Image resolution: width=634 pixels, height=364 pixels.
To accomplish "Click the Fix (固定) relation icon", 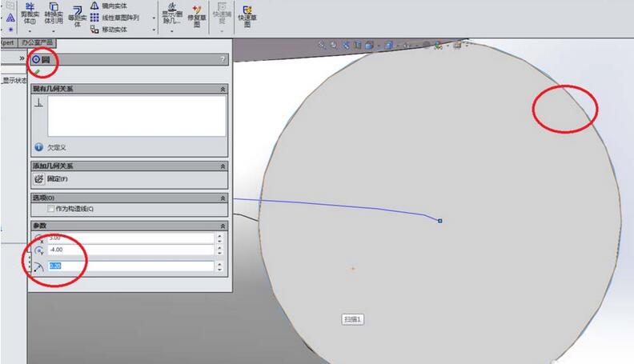I will 38,178.
